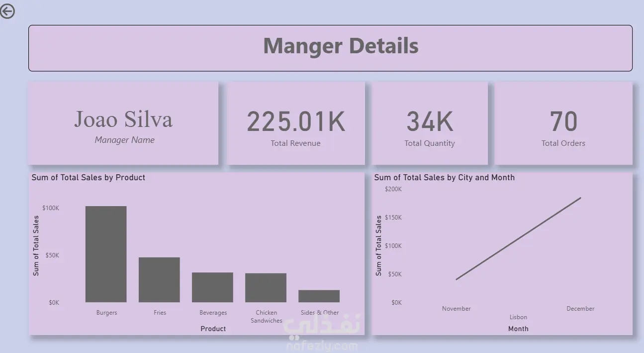Image resolution: width=644 pixels, height=353 pixels.
Task: Click the sales trend line in line chart
Action: [x=518, y=238]
